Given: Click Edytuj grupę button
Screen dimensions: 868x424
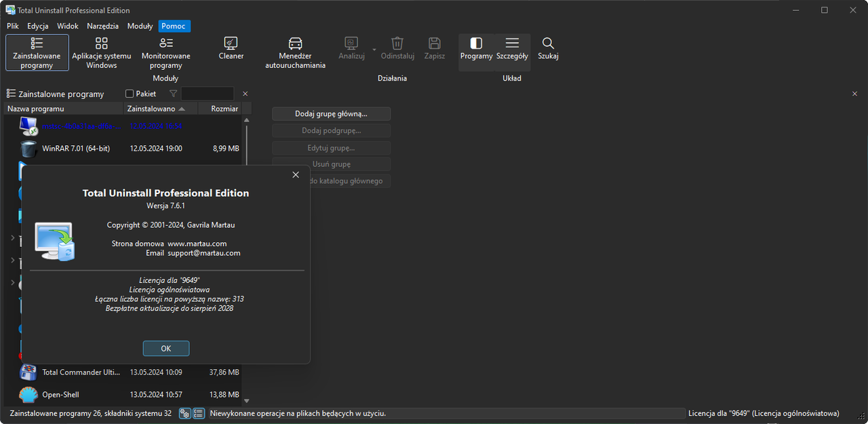Looking at the screenshot, I should point(331,147).
